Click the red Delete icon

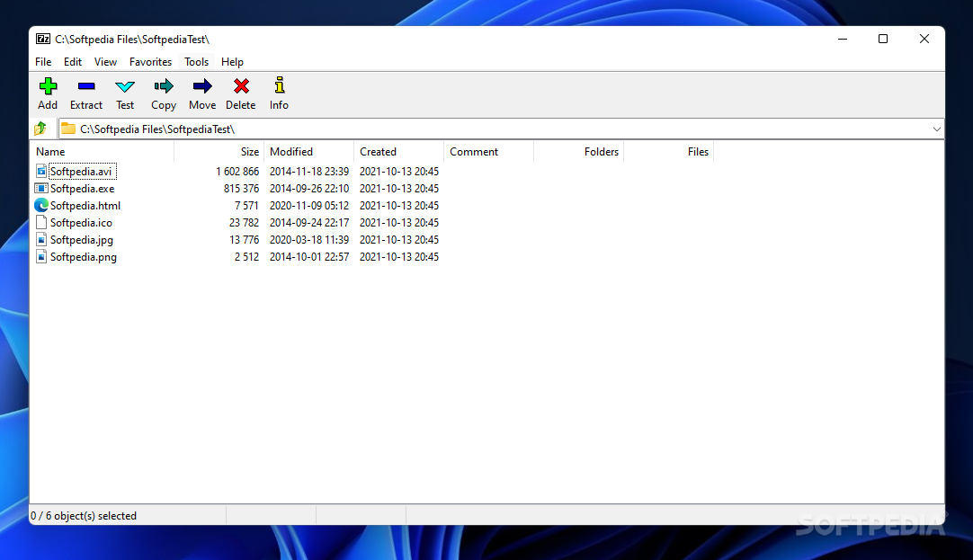(241, 86)
